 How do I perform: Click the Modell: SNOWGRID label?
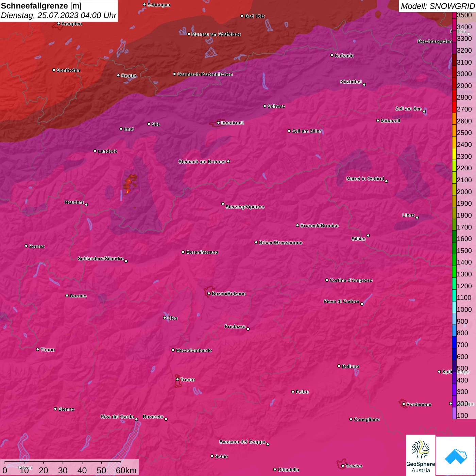click(x=438, y=6)
